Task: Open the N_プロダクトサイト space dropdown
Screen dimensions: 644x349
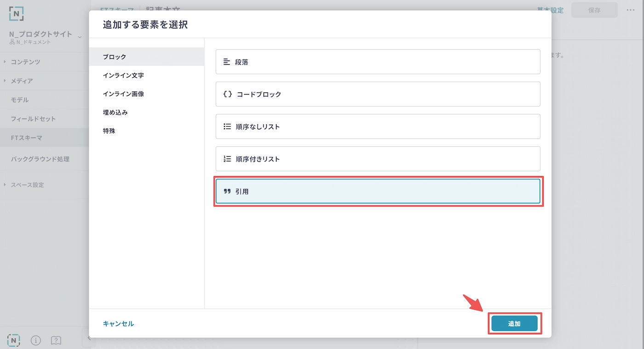Action: [79, 37]
